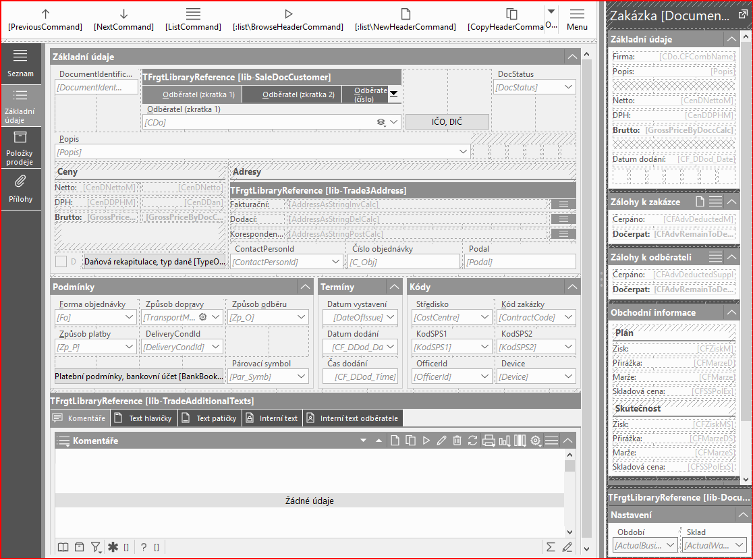Click the sum (Σ) icon at bottom
The width and height of the screenshot is (753, 560).
tap(551, 547)
